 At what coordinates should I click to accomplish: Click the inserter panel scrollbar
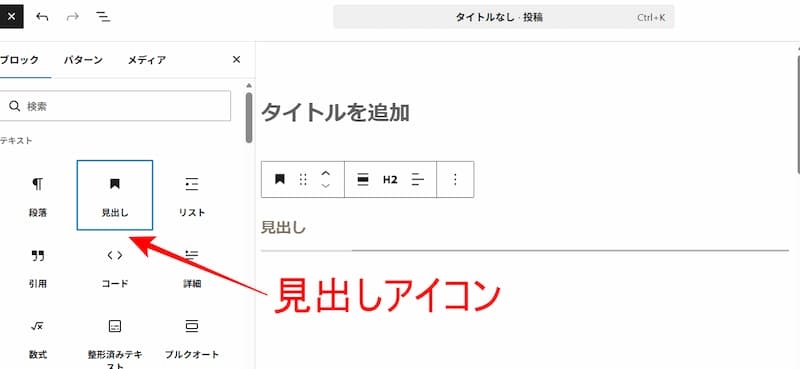[248, 117]
